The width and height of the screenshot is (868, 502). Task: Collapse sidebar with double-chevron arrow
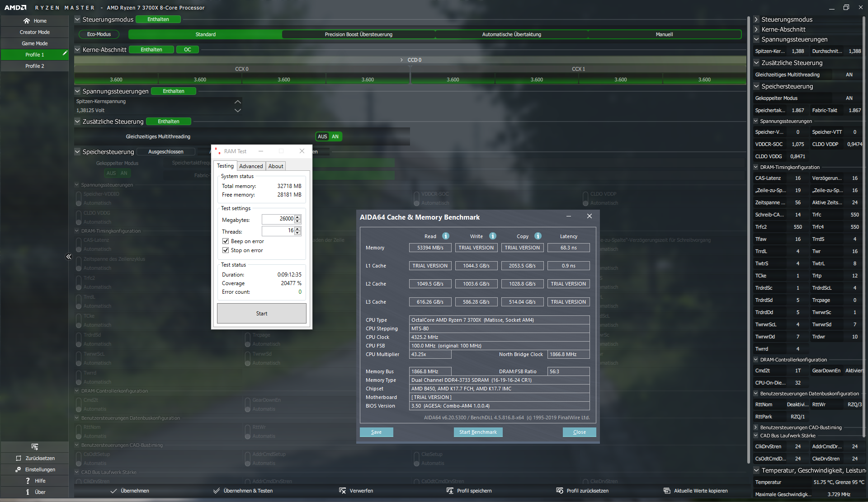[x=69, y=257]
